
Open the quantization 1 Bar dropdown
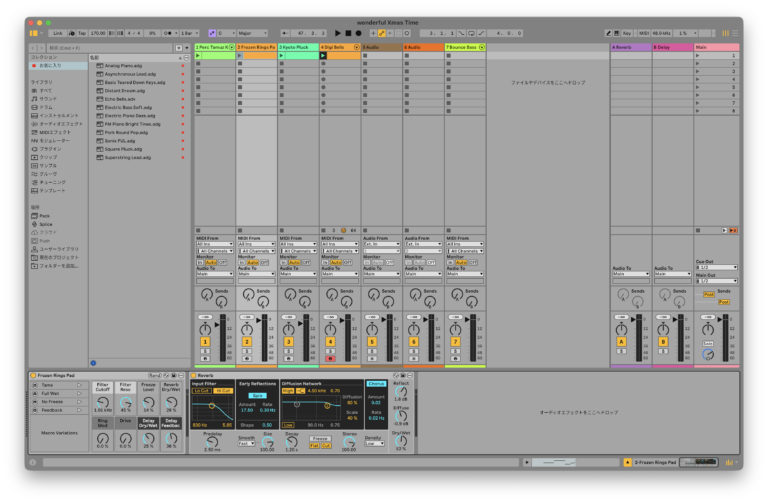190,33
